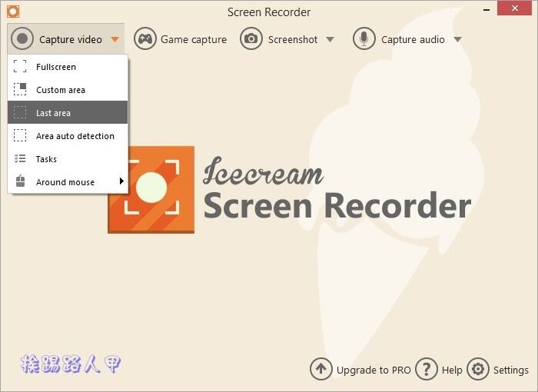Click the Custom area selection icon
Screen dimensions: 538x392
tap(20, 89)
